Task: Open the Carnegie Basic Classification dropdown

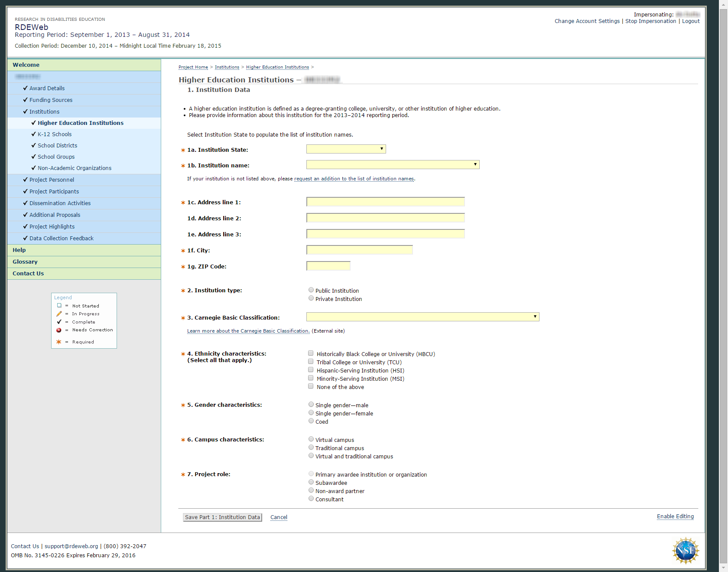Action: click(x=422, y=317)
